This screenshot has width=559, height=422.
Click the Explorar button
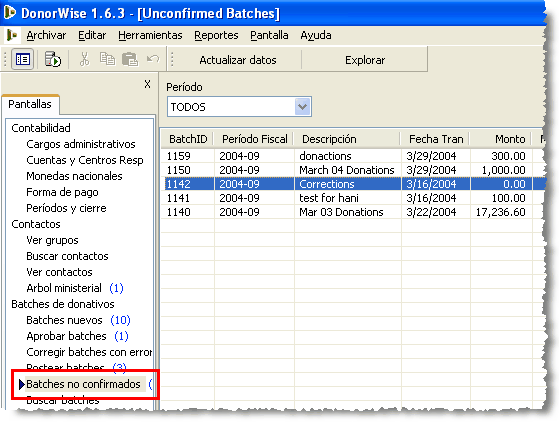tap(365, 60)
